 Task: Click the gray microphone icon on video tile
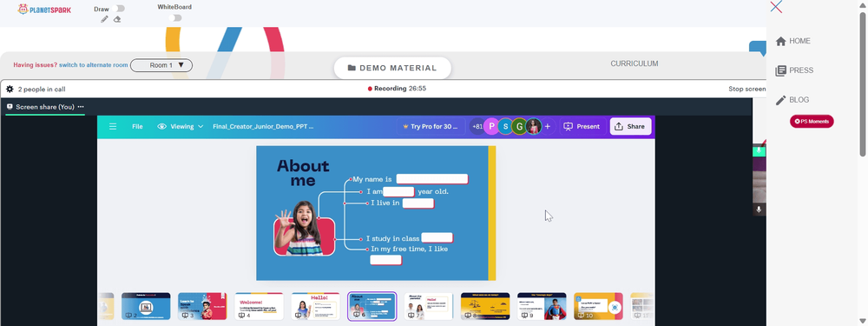[x=759, y=209]
